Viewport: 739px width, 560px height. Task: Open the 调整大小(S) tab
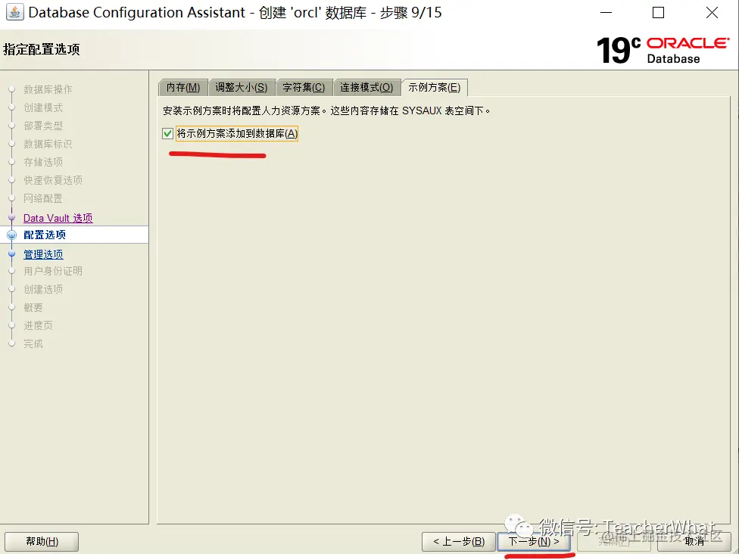tap(242, 88)
